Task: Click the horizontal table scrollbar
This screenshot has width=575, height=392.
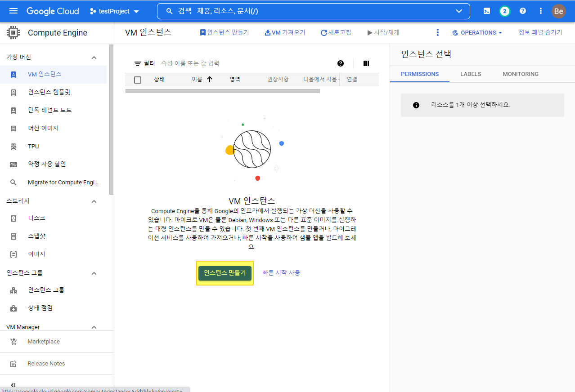Action: coord(222,91)
